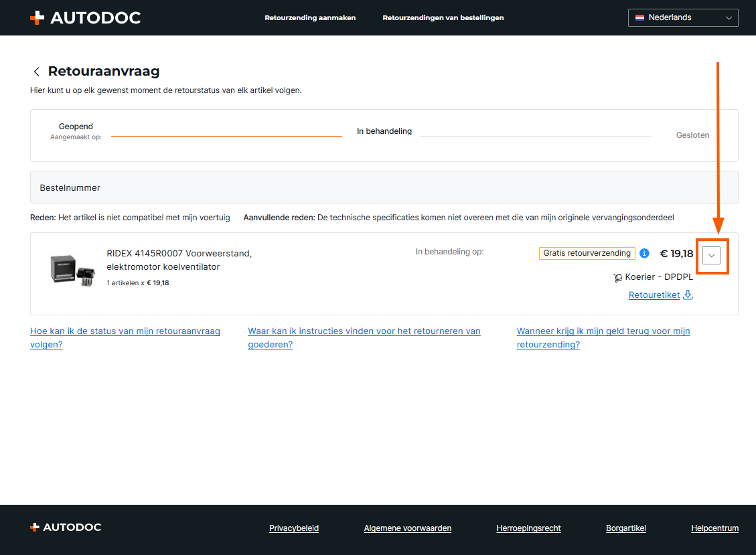Open the 'Hoe kan ik de status' help link
This screenshot has width=756, height=555.
tap(125, 331)
